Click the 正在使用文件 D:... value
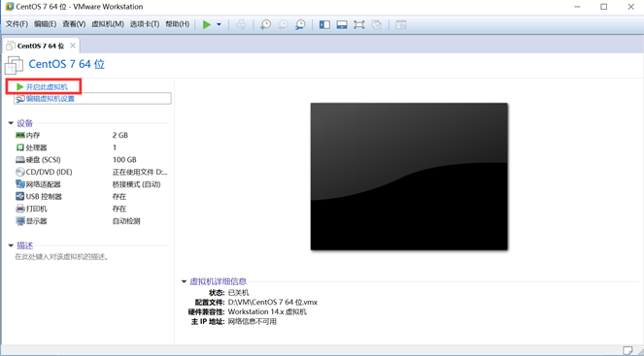644x356 pixels. (x=140, y=172)
